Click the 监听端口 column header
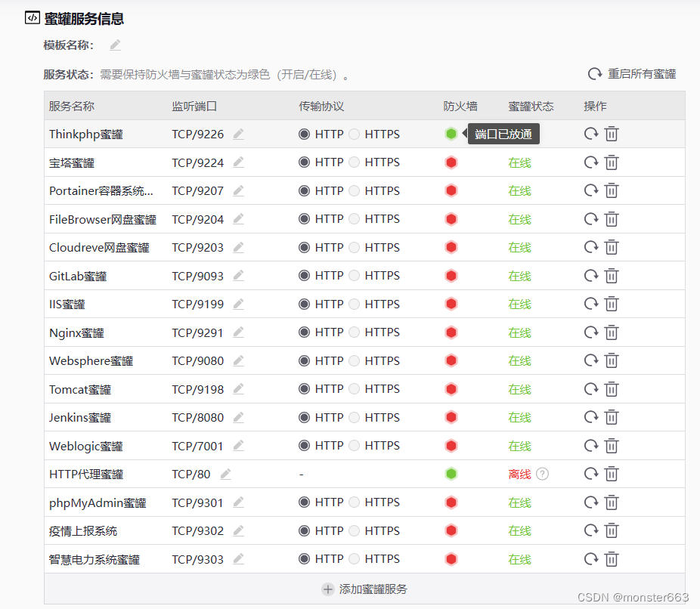The height and width of the screenshot is (609, 700). coord(194,107)
